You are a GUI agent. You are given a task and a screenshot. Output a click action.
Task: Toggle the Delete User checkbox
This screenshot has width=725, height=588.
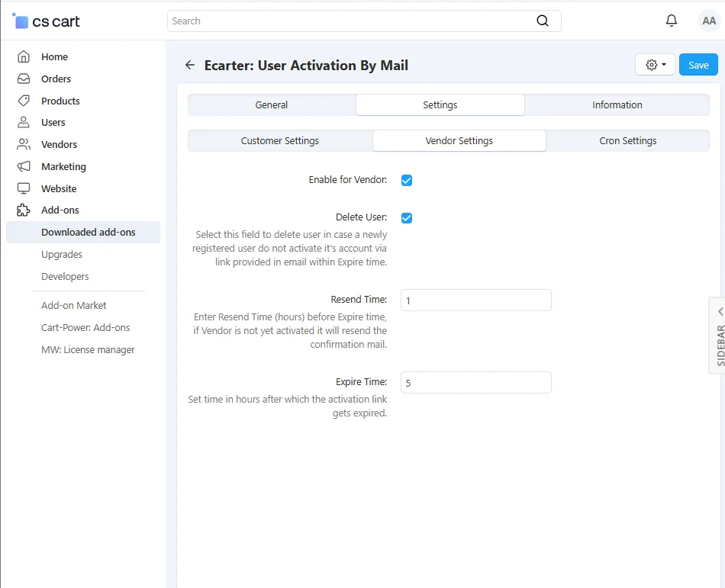(x=407, y=218)
